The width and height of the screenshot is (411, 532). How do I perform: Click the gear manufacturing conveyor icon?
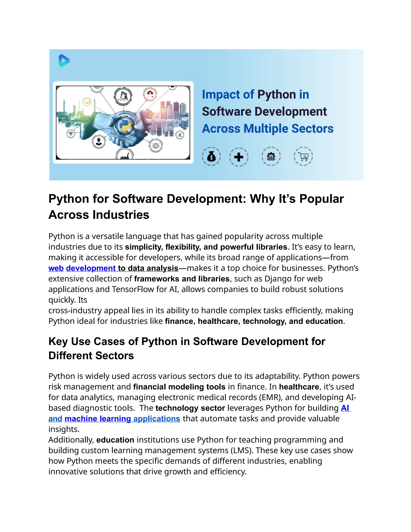271,157
